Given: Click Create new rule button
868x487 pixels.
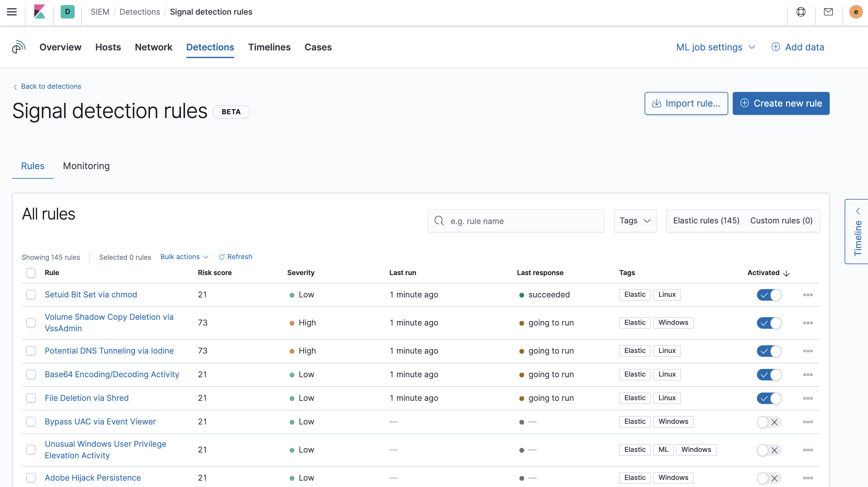Looking at the screenshot, I should coord(781,103).
